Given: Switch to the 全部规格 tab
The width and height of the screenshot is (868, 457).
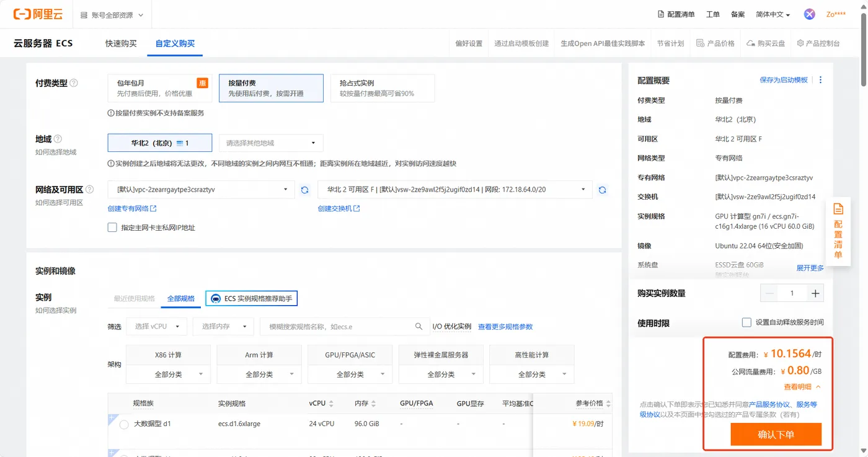Looking at the screenshot, I should point(181,299).
